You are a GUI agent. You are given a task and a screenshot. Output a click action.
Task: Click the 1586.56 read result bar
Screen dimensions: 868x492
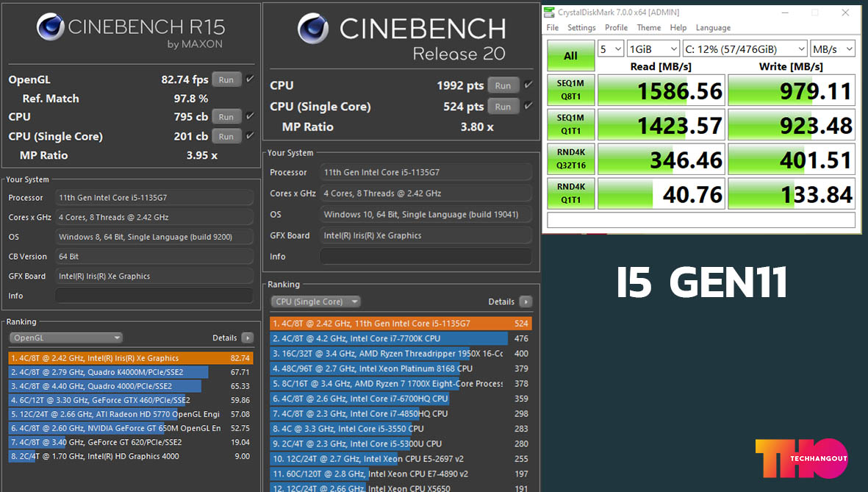661,90
